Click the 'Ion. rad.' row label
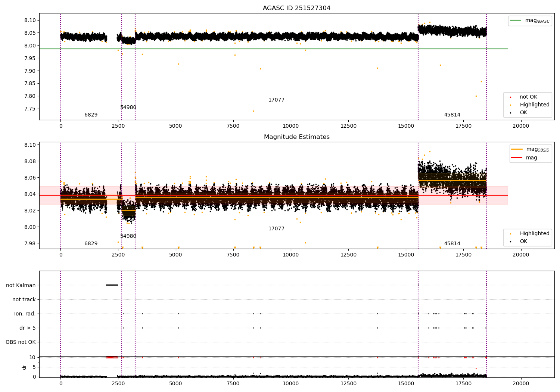 click(x=25, y=314)
